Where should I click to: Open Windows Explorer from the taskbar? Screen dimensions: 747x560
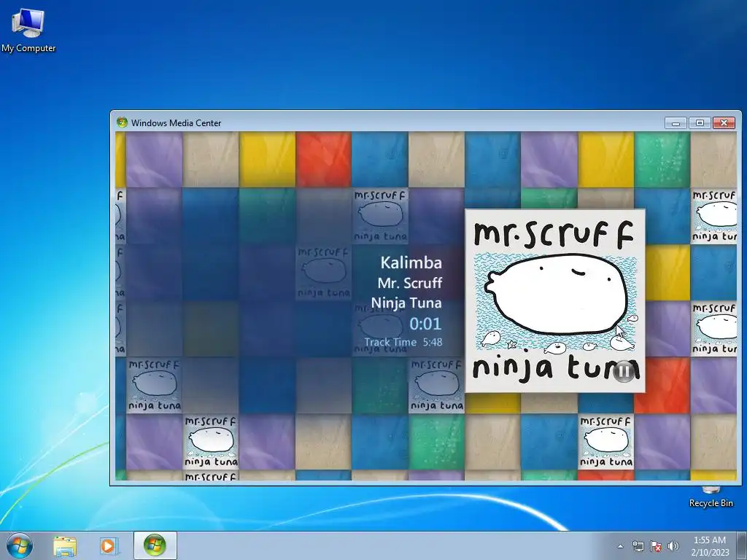(65, 545)
